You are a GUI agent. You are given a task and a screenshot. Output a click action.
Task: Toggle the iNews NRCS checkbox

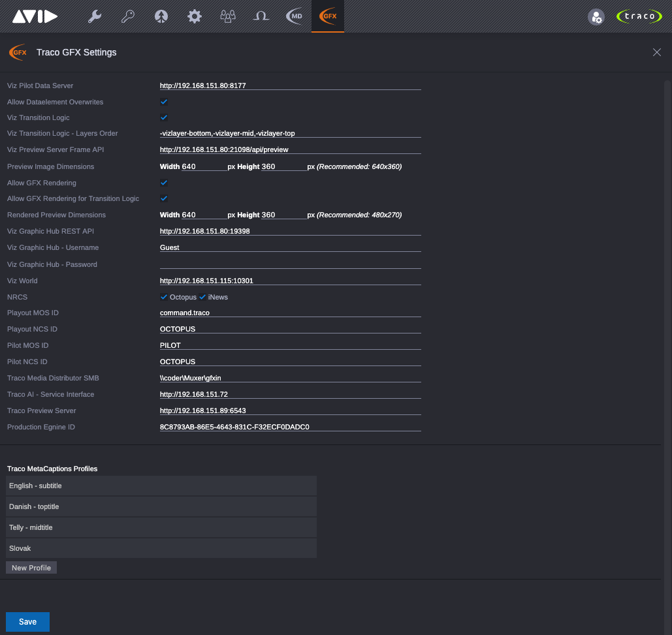point(202,297)
